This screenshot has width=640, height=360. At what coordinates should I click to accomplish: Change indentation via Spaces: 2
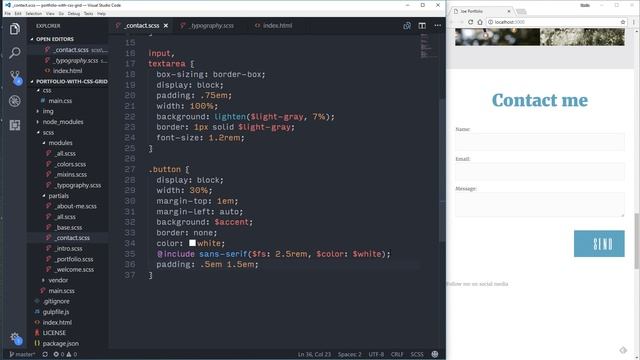point(349,354)
